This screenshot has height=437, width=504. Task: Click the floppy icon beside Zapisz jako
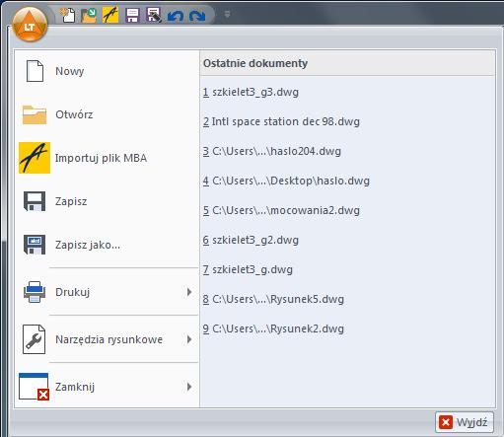(35, 245)
